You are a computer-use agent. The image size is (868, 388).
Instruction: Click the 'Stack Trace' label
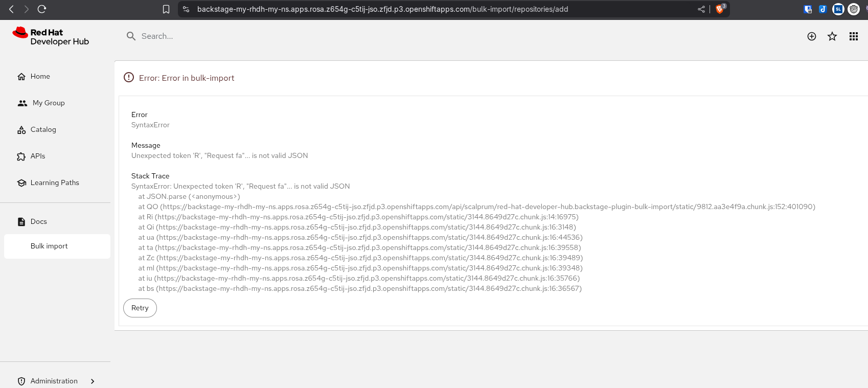(x=150, y=176)
